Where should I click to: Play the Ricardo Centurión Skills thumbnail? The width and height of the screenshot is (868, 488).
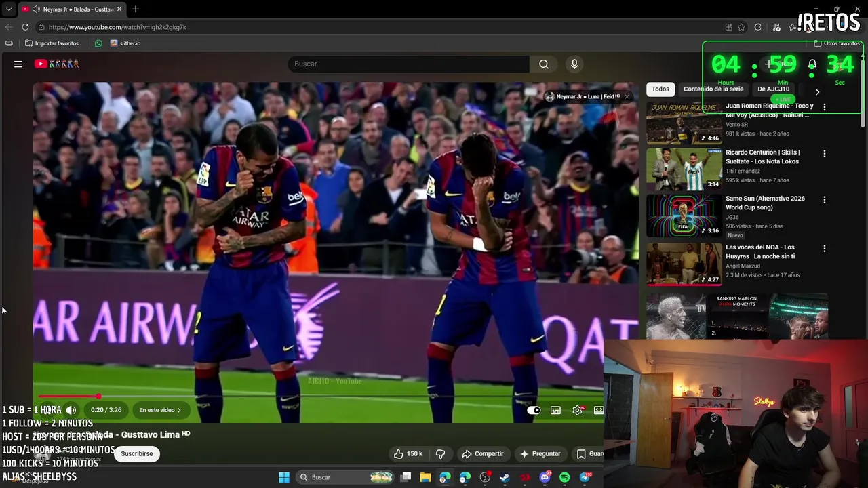(x=684, y=169)
